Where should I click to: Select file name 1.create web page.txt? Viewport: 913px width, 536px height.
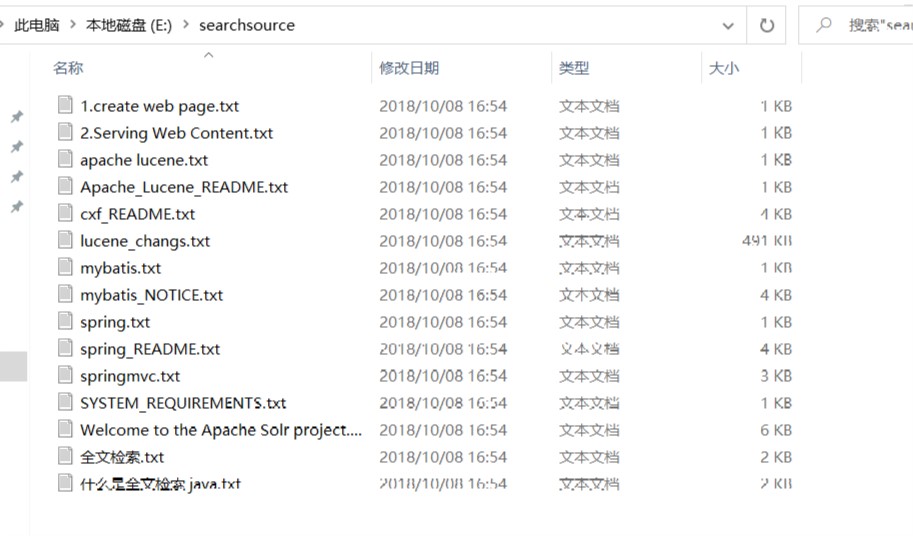tap(160, 106)
